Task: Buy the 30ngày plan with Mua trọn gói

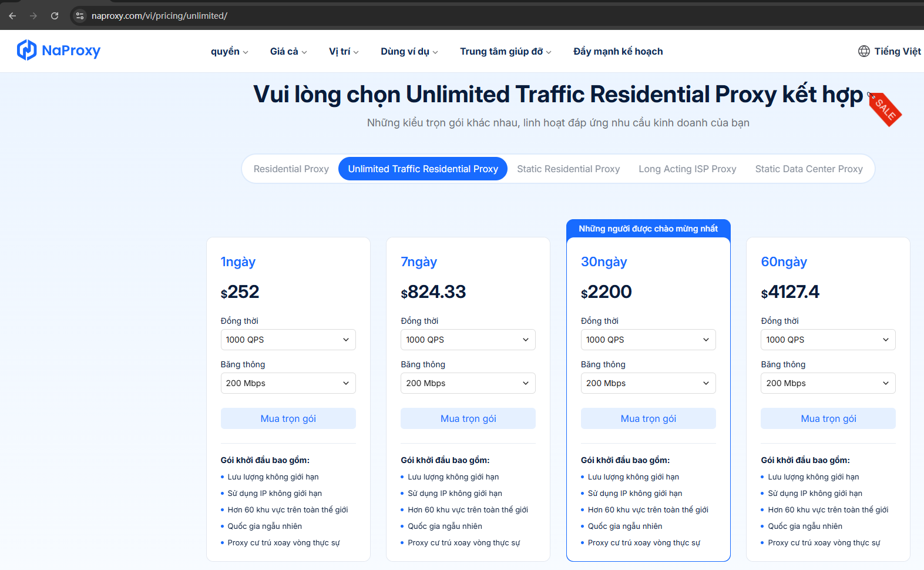Action: [x=649, y=418]
